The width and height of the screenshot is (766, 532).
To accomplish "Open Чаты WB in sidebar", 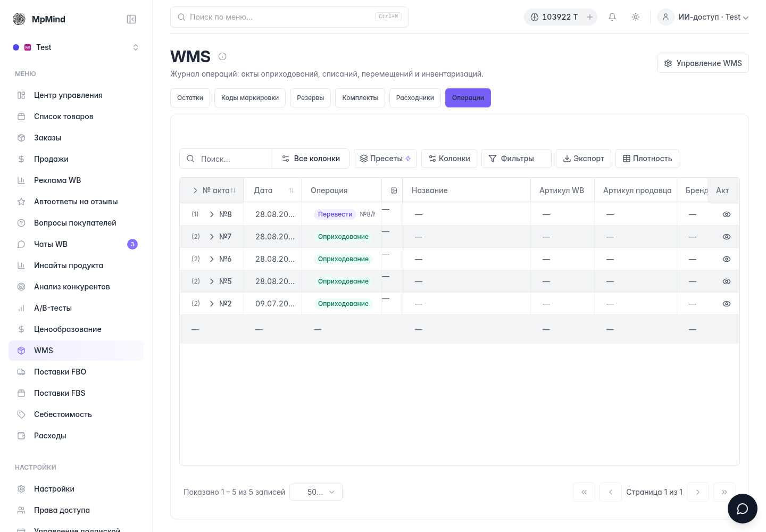I will (x=76, y=244).
